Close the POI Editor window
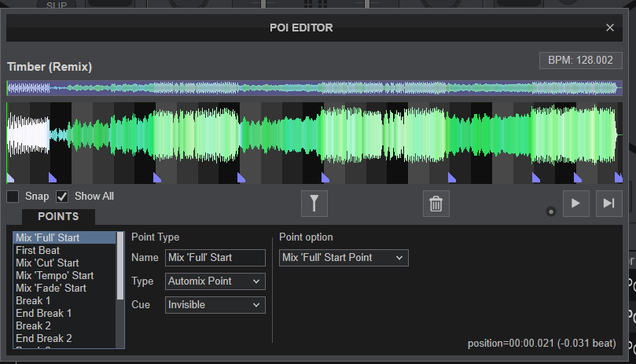The height and width of the screenshot is (364, 636). tap(610, 28)
